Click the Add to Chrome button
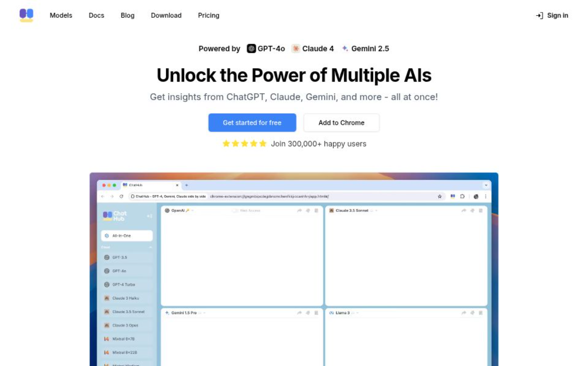Viewport: 588px width, 366px height. click(x=341, y=123)
